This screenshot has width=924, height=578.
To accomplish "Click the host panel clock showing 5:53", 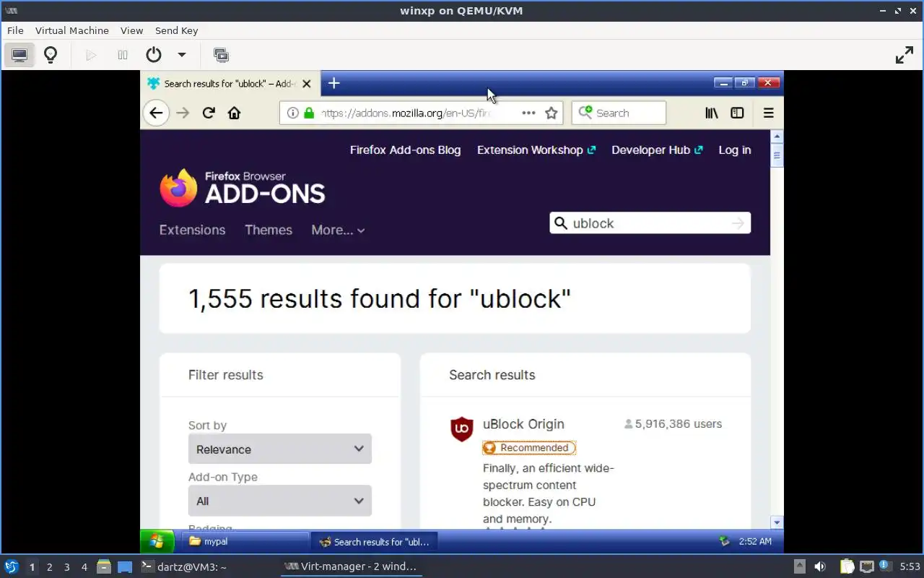I will click(x=910, y=566).
